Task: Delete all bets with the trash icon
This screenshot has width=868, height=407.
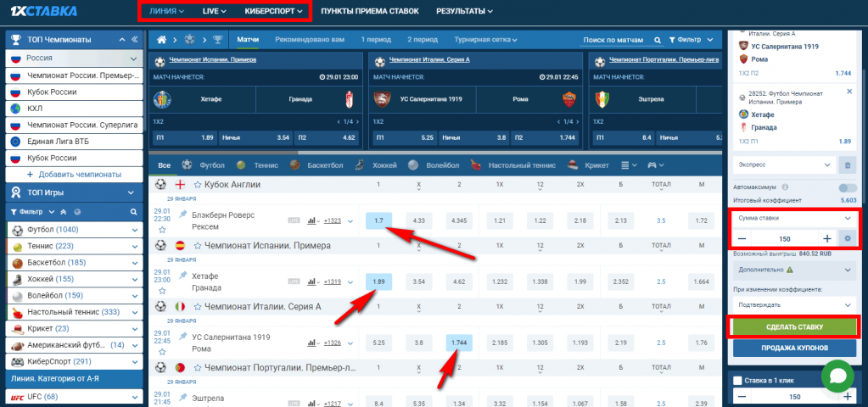Action: pos(847,164)
